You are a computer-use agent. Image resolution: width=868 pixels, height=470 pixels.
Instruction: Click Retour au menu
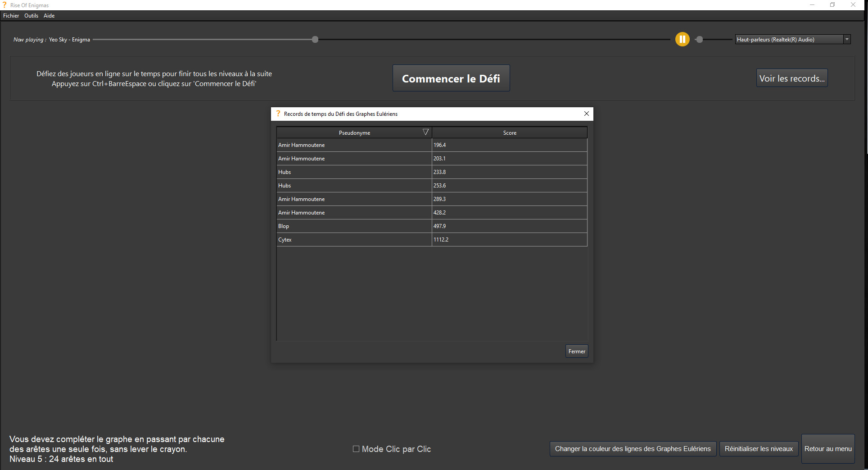(827, 449)
